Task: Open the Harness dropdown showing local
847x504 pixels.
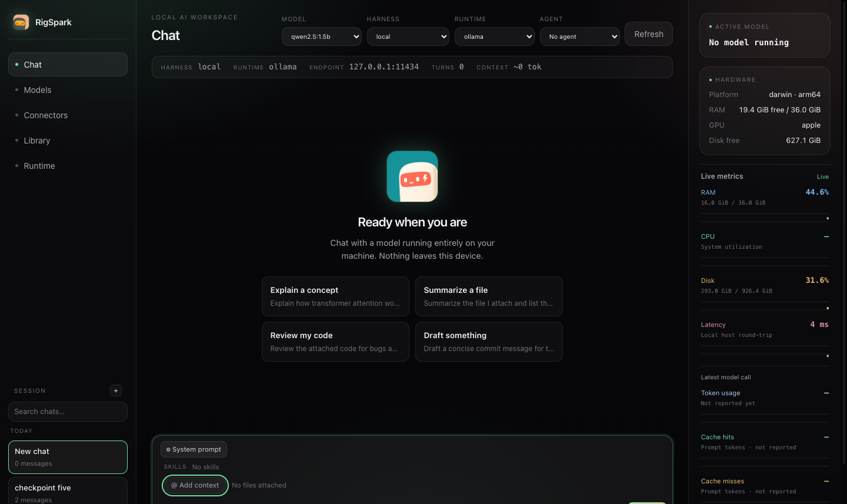Action: click(408, 36)
